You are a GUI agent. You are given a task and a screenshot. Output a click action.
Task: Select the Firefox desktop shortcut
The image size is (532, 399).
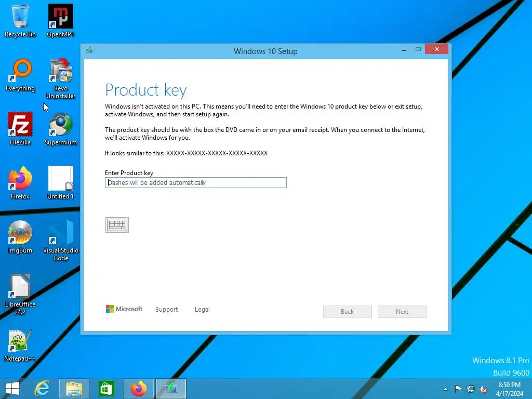(20, 183)
